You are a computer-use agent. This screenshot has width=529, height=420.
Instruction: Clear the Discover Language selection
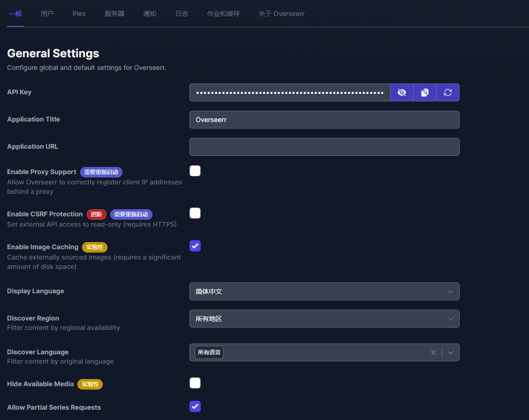433,352
